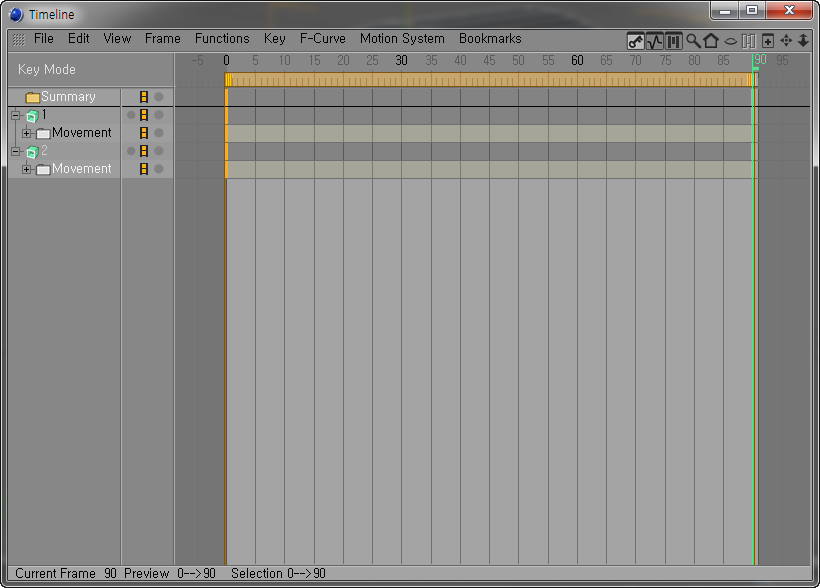Image resolution: width=820 pixels, height=588 pixels.
Task: Select object named 2 in the tree
Action: (44, 151)
